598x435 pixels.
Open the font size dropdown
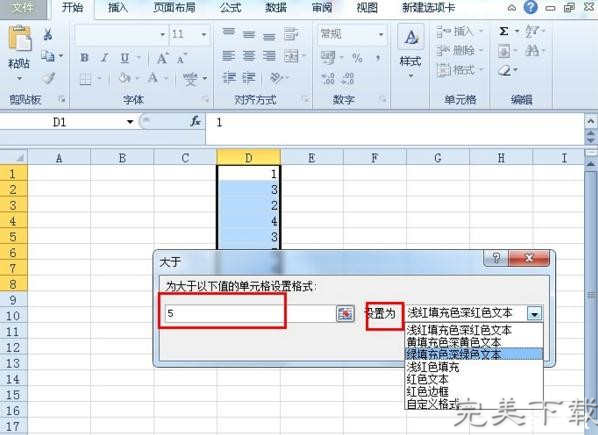tap(204, 35)
